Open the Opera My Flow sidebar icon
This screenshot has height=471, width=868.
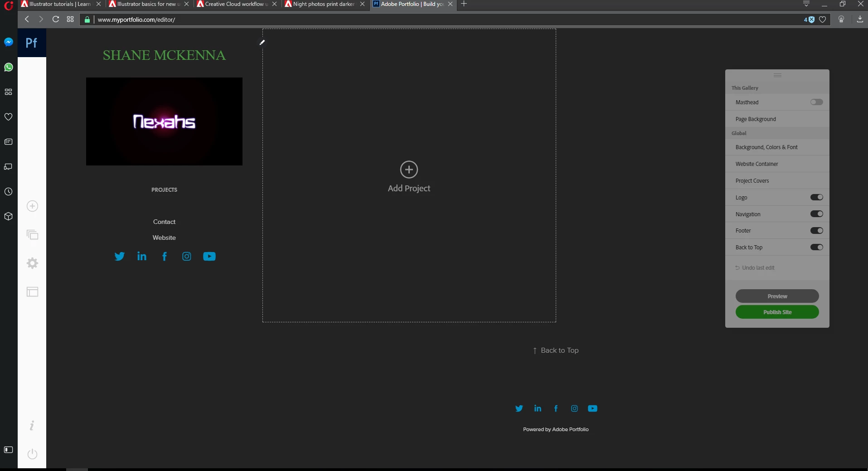tap(8, 167)
